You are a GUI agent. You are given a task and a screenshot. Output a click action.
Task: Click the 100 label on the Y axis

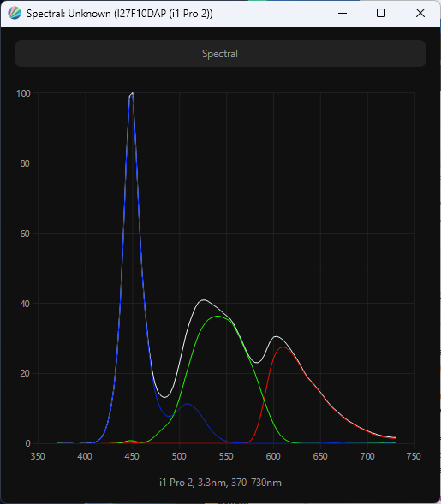pos(23,93)
